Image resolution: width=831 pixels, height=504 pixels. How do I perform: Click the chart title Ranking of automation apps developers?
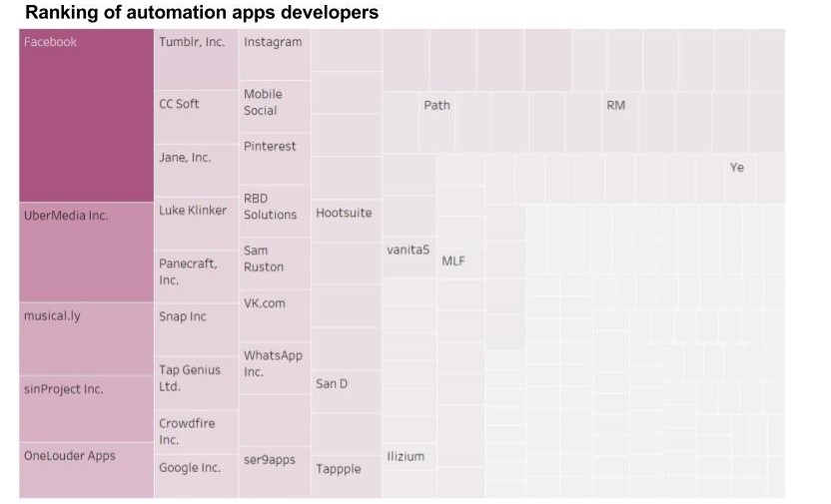202,12
